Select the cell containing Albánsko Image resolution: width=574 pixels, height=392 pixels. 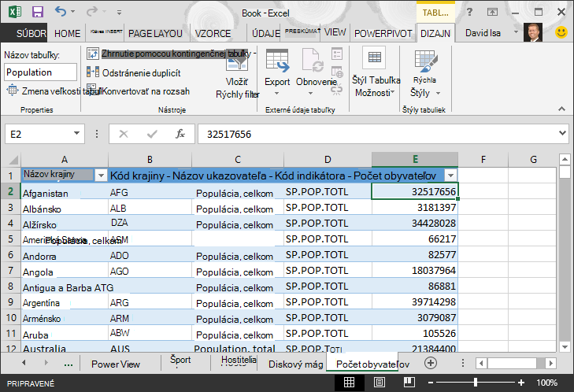coord(65,209)
